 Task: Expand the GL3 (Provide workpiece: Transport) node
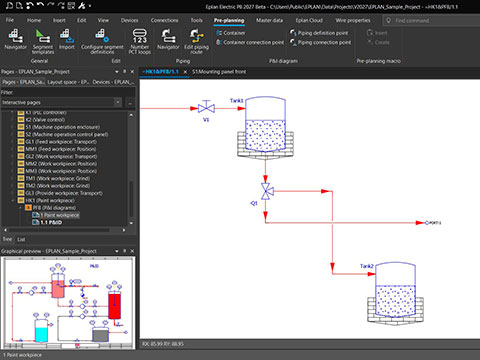[13, 193]
